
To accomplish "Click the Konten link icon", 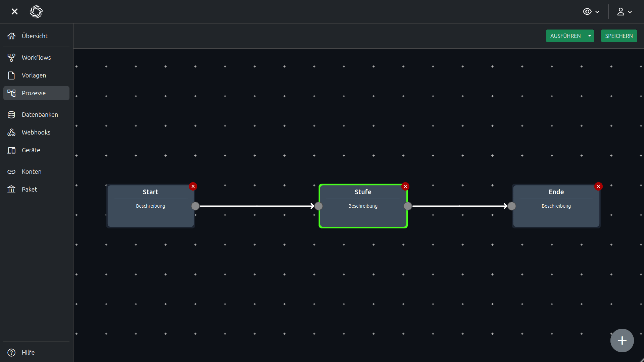I will 11,172.
